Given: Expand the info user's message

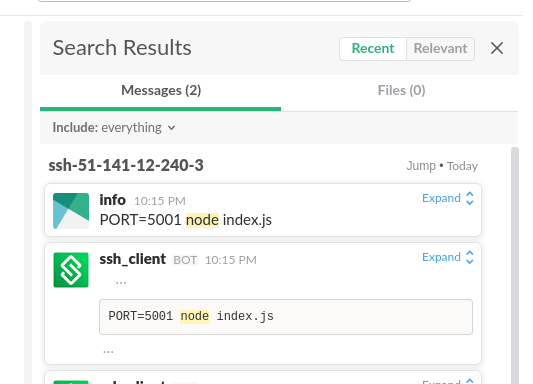Looking at the screenshot, I should (x=448, y=198).
